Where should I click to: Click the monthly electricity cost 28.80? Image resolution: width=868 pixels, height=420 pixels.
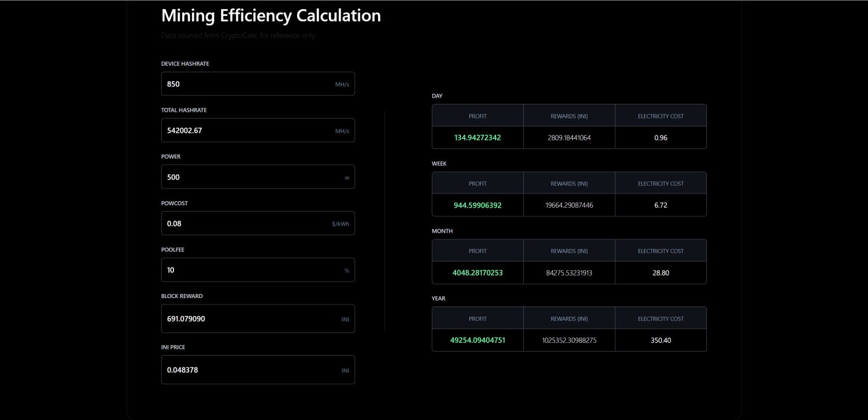point(661,273)
